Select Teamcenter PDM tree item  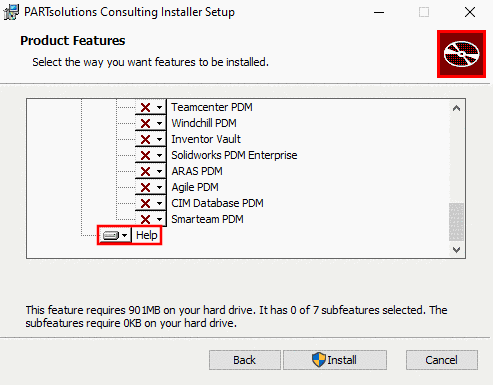coord(212,107)
